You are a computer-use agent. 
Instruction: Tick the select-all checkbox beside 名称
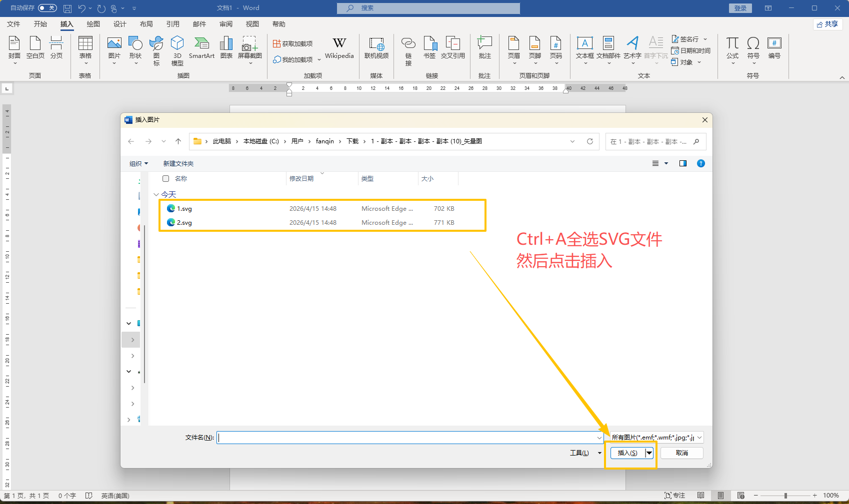pyautogui.click(x=166, y=178)
